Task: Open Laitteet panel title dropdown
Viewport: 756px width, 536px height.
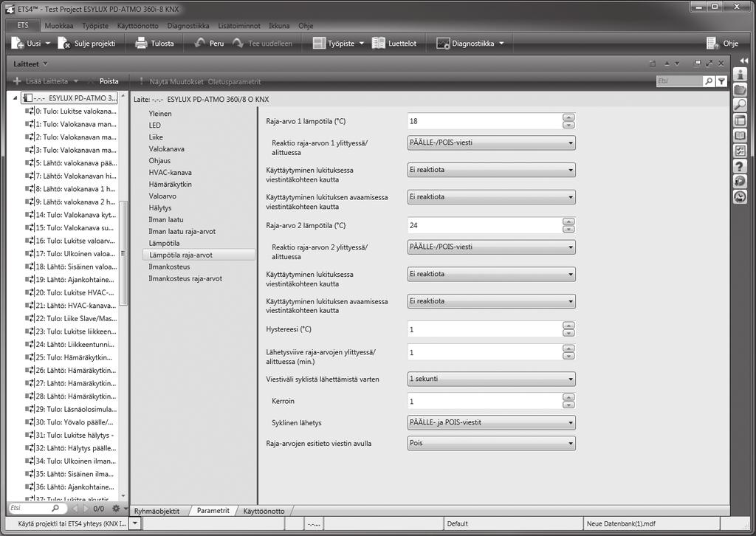Action: pos(45,63)
